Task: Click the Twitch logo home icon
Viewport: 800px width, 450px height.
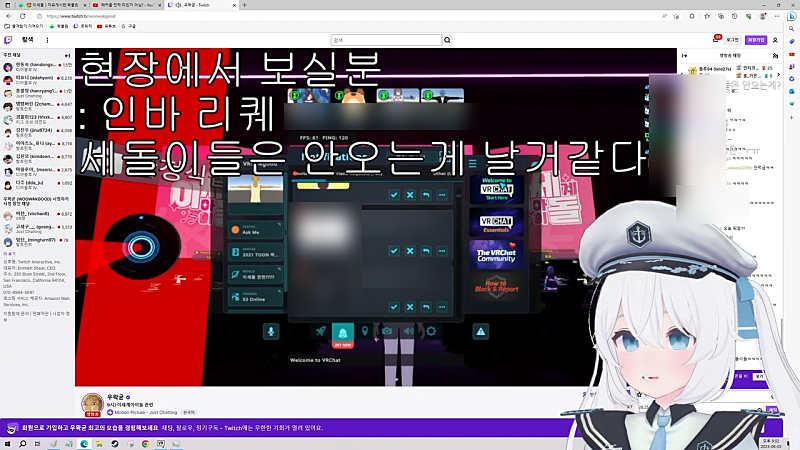Action: [8, 40]
